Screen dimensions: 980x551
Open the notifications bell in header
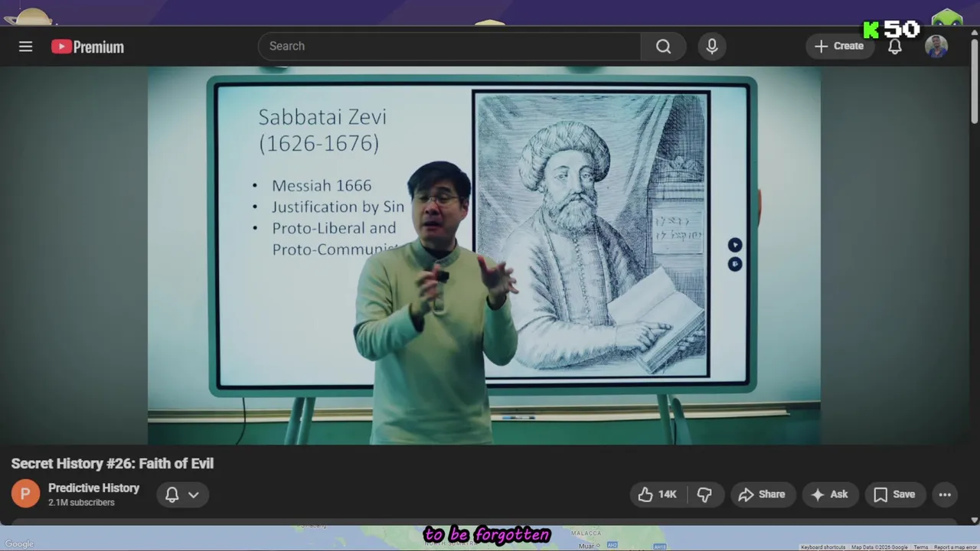[x=894, y=46]
